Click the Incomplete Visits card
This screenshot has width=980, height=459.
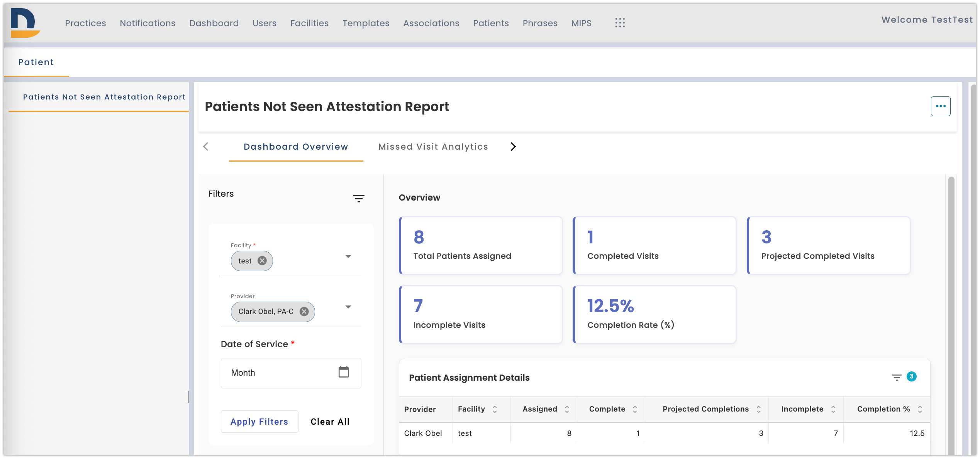point(480,314)
